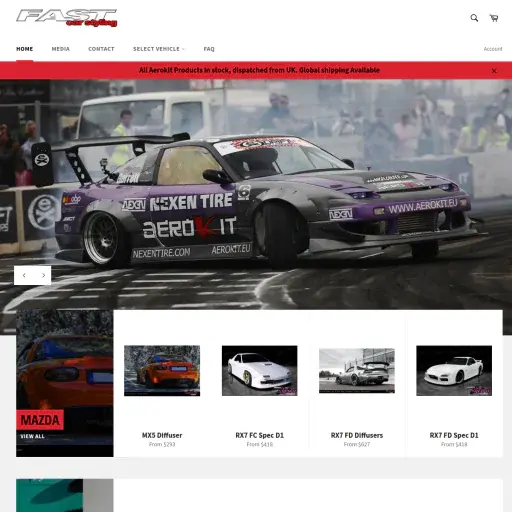Open MX5 Diffuser product thumbnail

click(162, 371)
